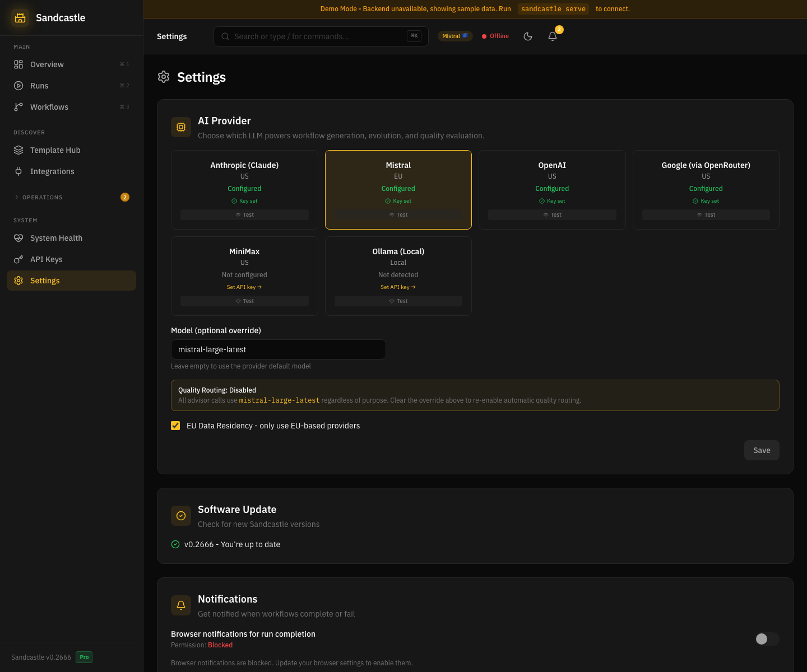Screen dimensions: 807x672
Task: Click the Sandcastle castle logo icon
Action: (x=20, y=18)
